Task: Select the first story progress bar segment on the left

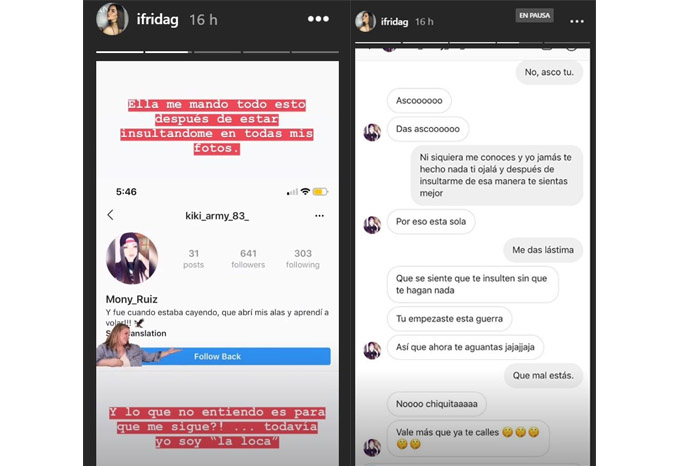Action: pos(120,52)
